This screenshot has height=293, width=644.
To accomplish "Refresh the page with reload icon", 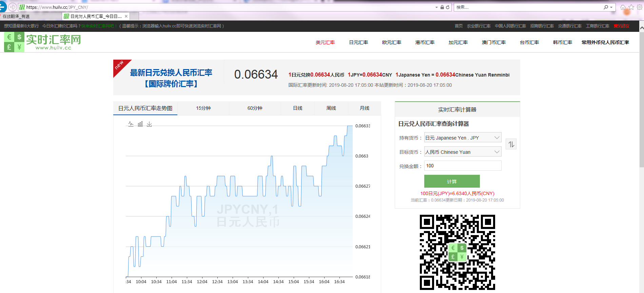I will pos(448,7).
